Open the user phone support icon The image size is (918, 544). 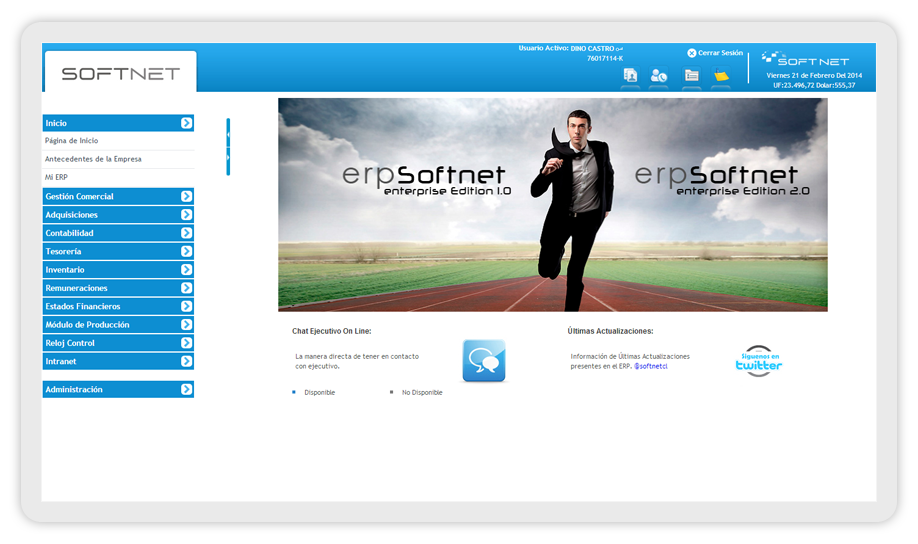pyautogui.click(x=659, y=75)
